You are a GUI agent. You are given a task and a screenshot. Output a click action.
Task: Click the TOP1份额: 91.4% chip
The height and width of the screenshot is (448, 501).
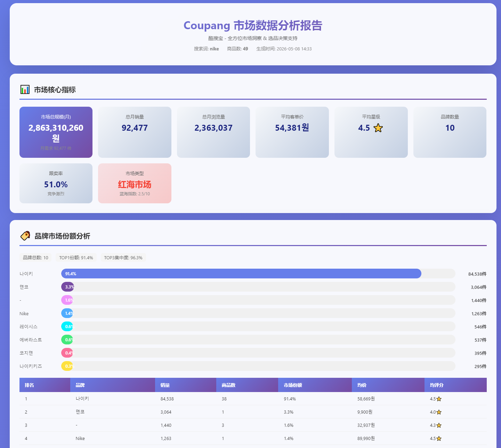click(76, 258)
